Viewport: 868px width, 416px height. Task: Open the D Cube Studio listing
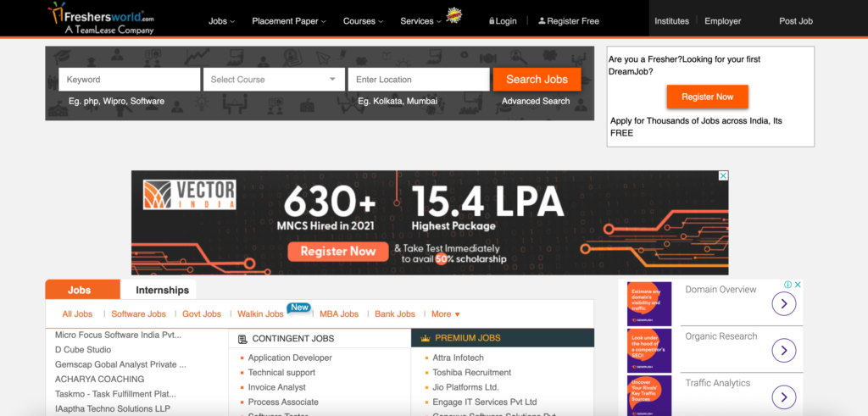coord(83,350)
